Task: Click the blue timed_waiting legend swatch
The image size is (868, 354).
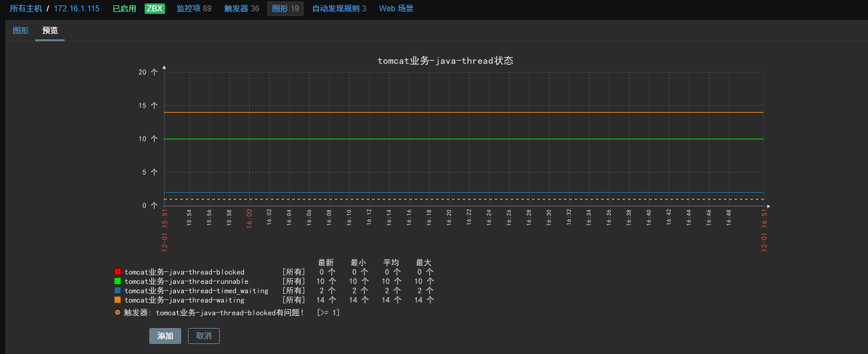Action: click(118, 291)
